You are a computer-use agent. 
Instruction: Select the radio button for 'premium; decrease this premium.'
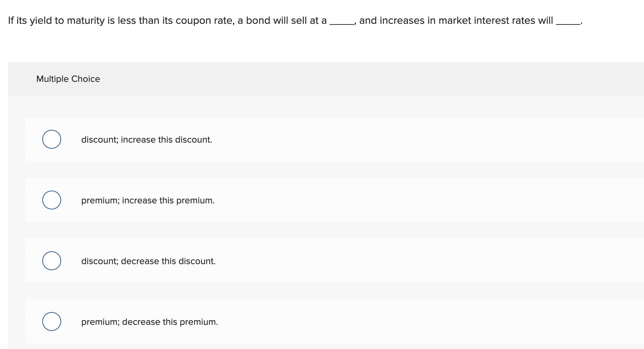pyautogui.click(x=52, y=321)
